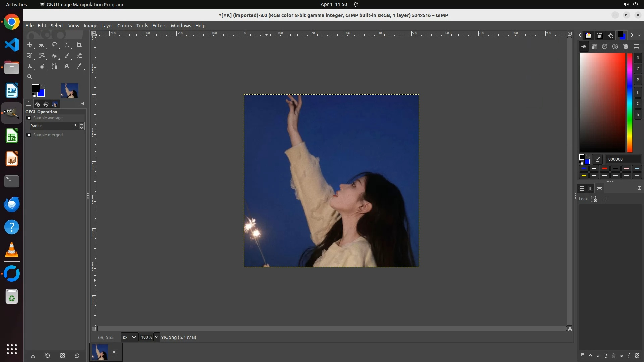Pick the Eraser tool
Screen dimensions: 644x362
[x=79, y=56]
